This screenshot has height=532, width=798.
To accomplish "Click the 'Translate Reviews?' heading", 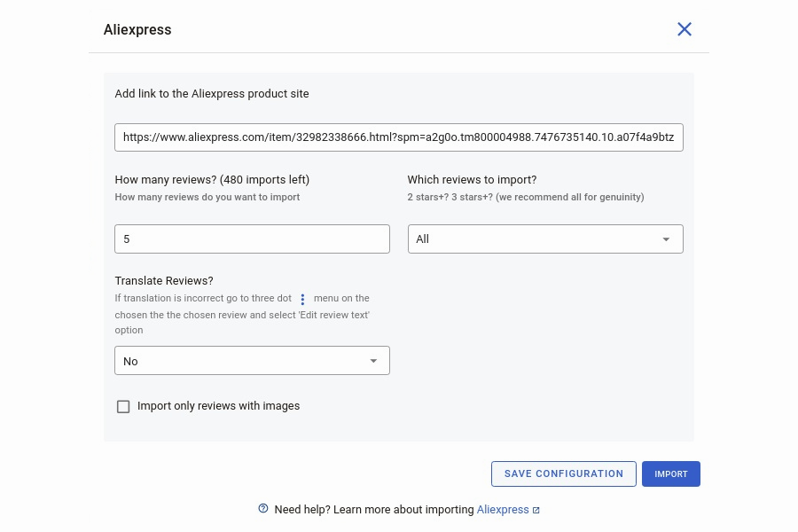I will 164,281.
